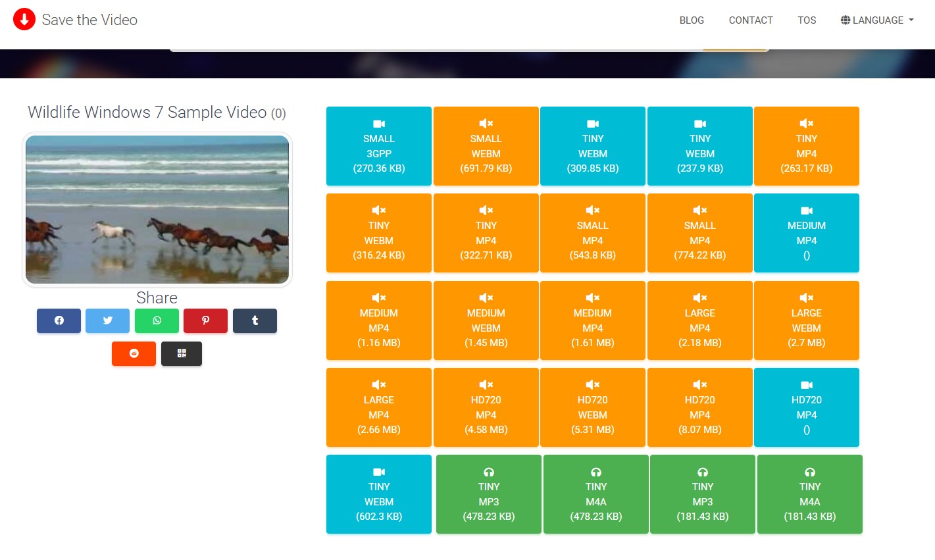935x560 pixels.
Task: Open the LANGUAGE dropdown
Action: click(x=877, y=20)
